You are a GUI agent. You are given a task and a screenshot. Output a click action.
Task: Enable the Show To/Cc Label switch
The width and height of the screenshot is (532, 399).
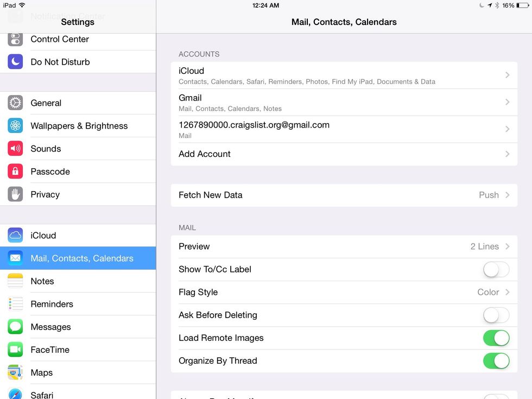[496, 269]
